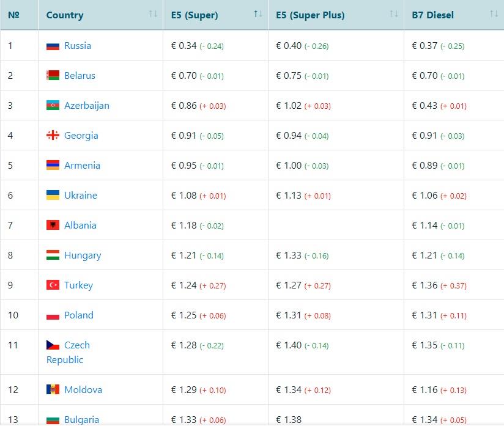
Task: Open the Armenia country link
Action: click(82, 166)
